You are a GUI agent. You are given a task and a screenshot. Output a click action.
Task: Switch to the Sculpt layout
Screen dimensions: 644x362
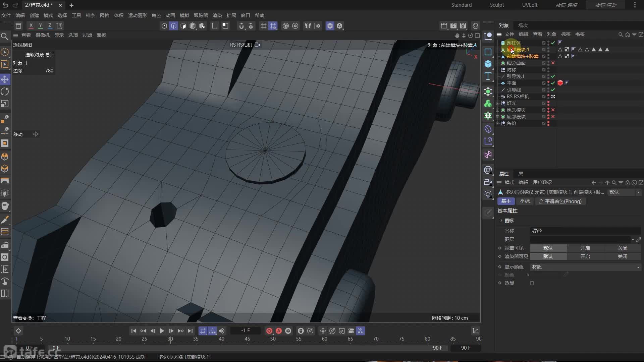click(x=497, y=5)
